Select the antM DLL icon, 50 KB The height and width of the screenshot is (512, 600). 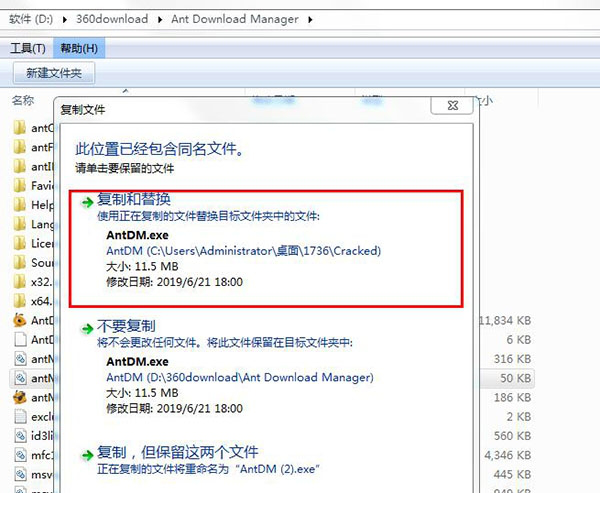[x=20, y=378]
